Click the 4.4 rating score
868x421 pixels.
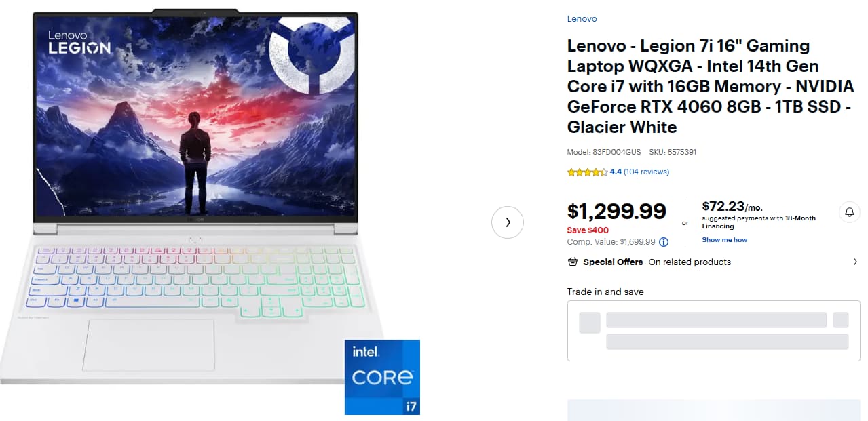616,172
